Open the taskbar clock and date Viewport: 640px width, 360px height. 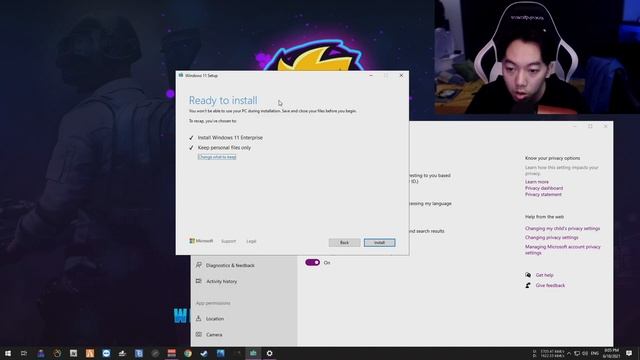tap(611, 353)
